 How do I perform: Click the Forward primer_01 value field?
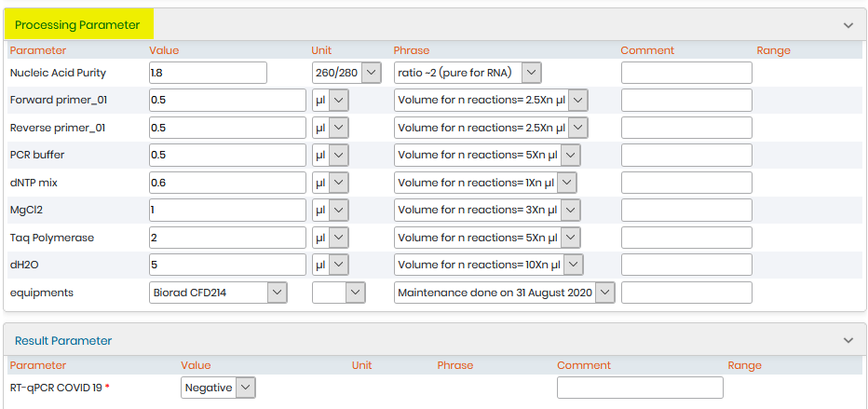pos(227,101)
